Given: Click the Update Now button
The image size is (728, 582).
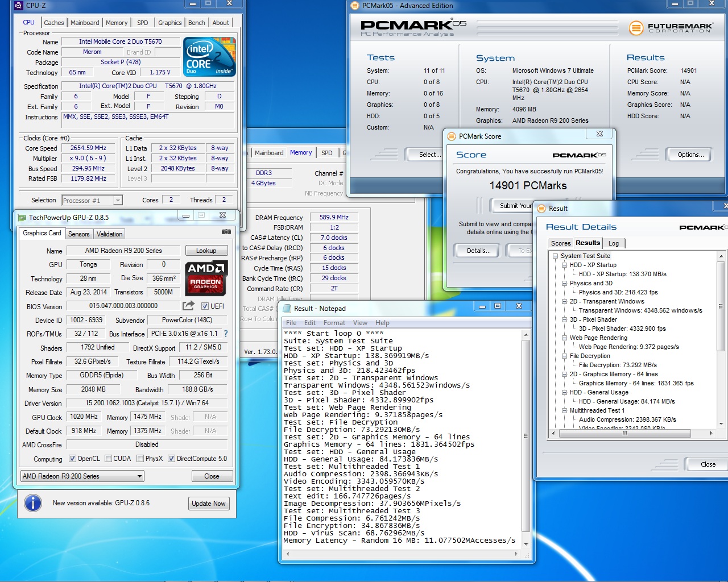Looking at the screenshot, I should click(209, 504).
